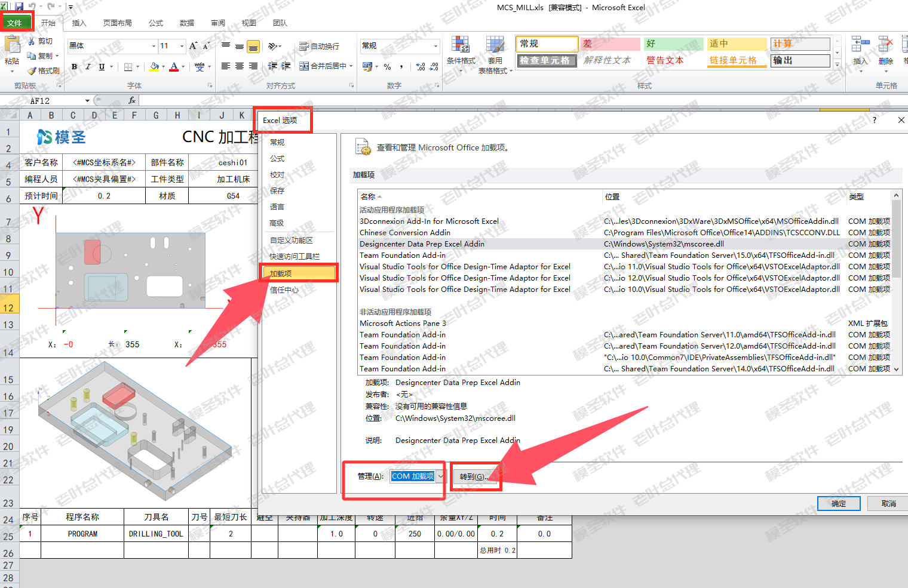The image size is (908, 588).
Task: Toggle center horizontal alignment
Action: click(240, 66)
